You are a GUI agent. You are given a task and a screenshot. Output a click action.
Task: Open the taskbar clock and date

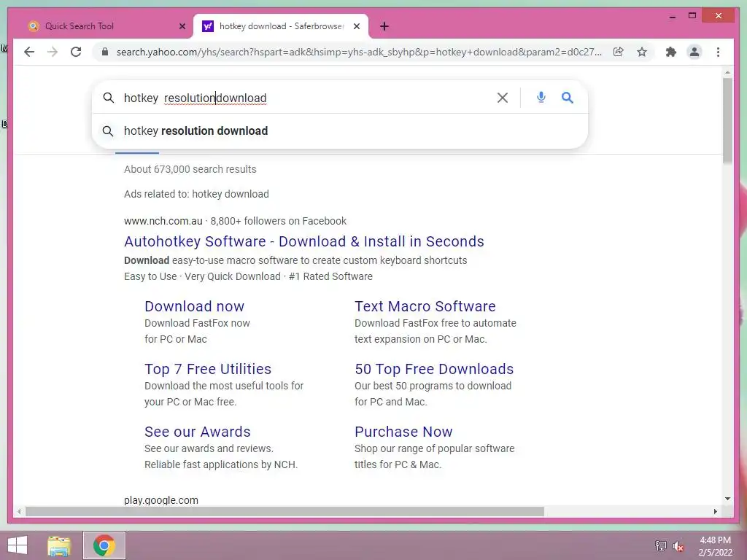point(715,546)
